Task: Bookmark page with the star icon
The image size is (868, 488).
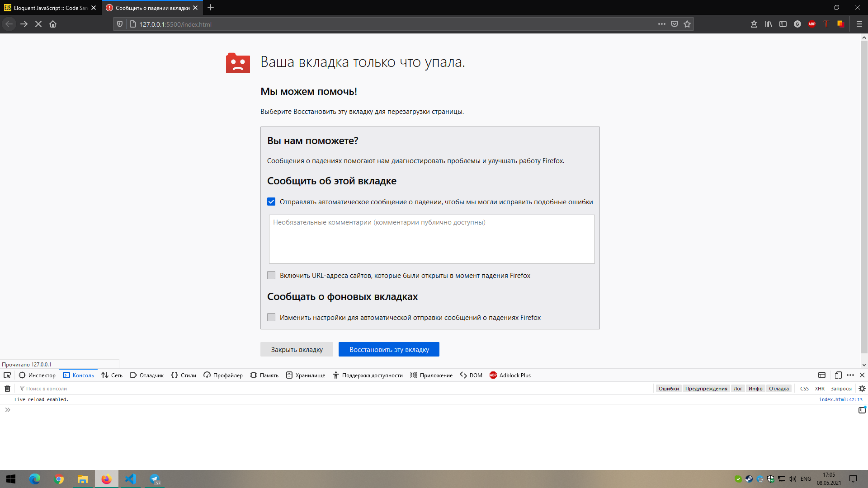Action: pyautogui.click(x=687, y=24)
